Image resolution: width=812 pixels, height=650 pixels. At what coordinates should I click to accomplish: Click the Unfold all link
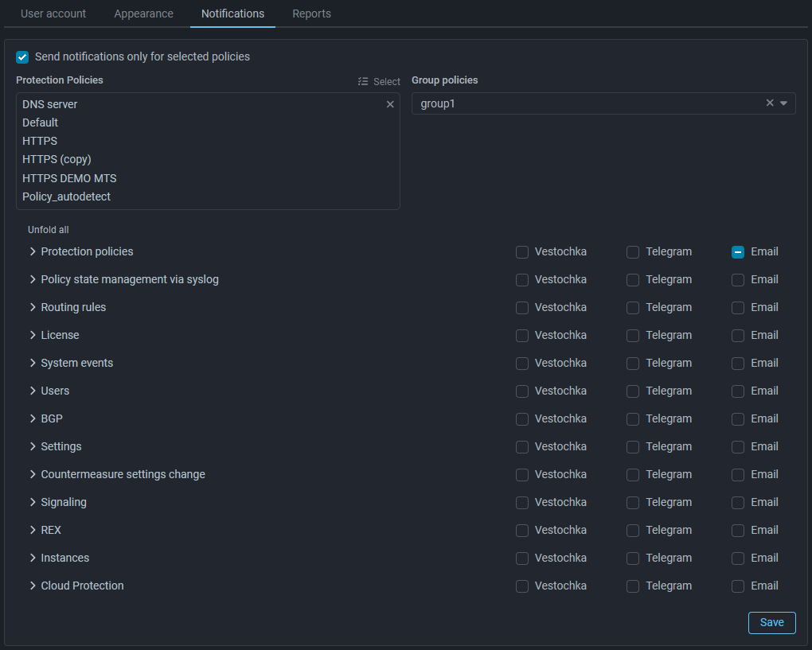tap(49, 230)
